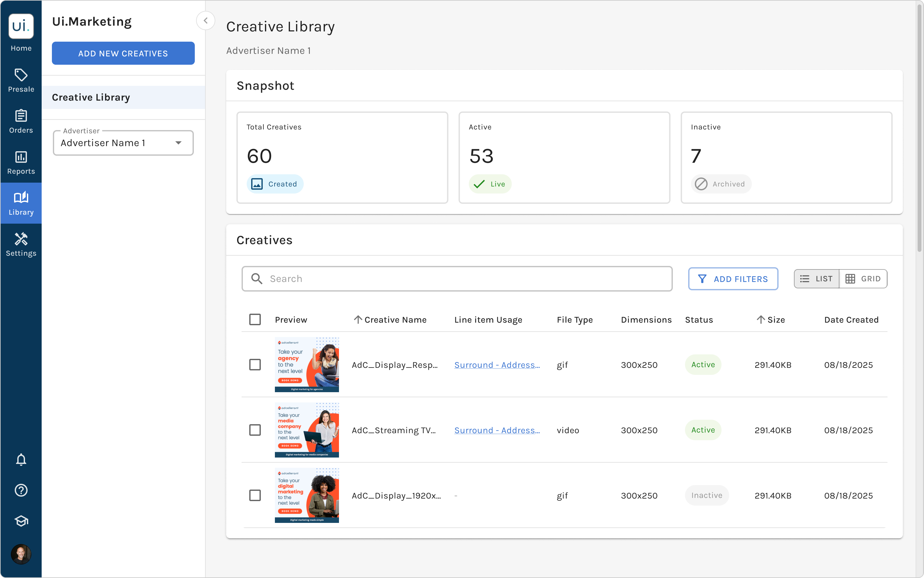Viewport: 924px width, 578px height.
Task: Click the Total Creatives card
Action: click(342, 158)
